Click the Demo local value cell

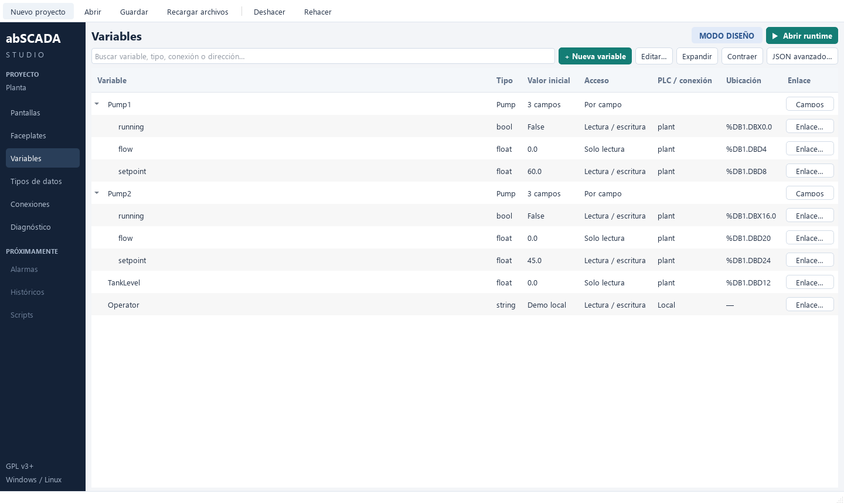(x=547, y=305)
